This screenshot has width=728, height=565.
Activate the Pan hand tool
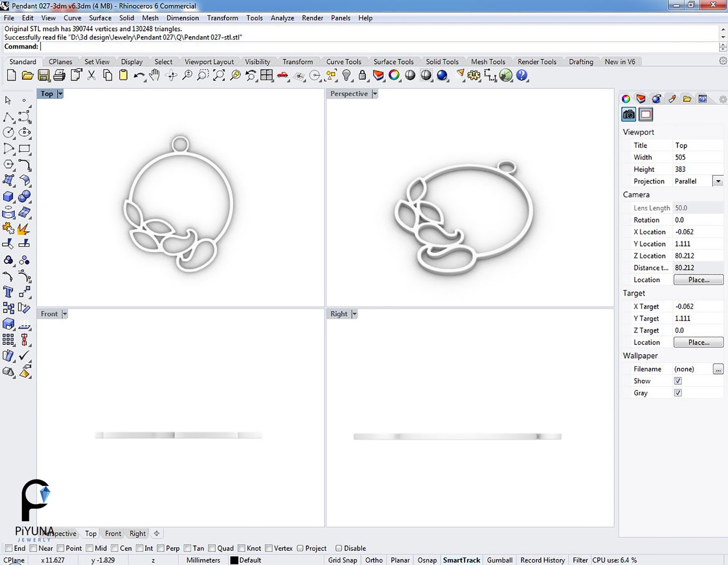(154, 75)
